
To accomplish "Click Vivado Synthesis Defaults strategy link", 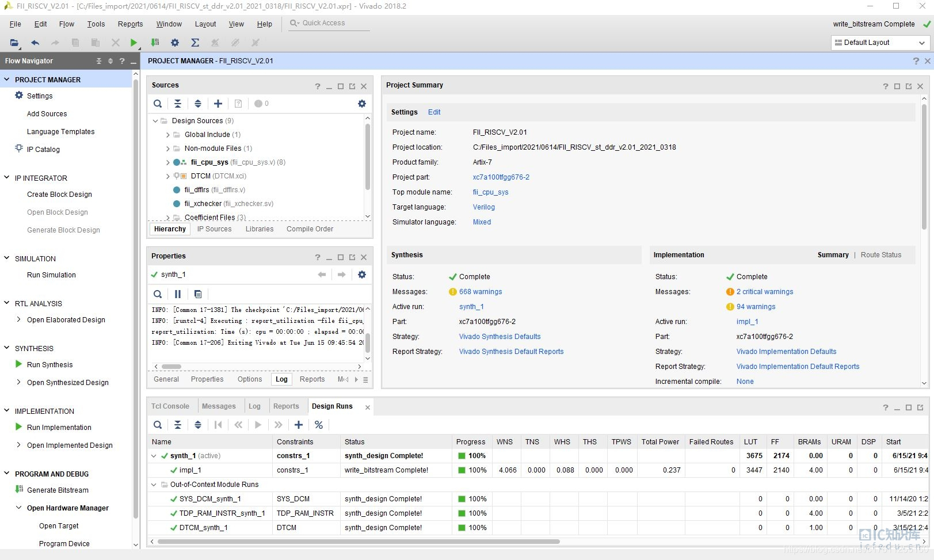I will 500,337.
